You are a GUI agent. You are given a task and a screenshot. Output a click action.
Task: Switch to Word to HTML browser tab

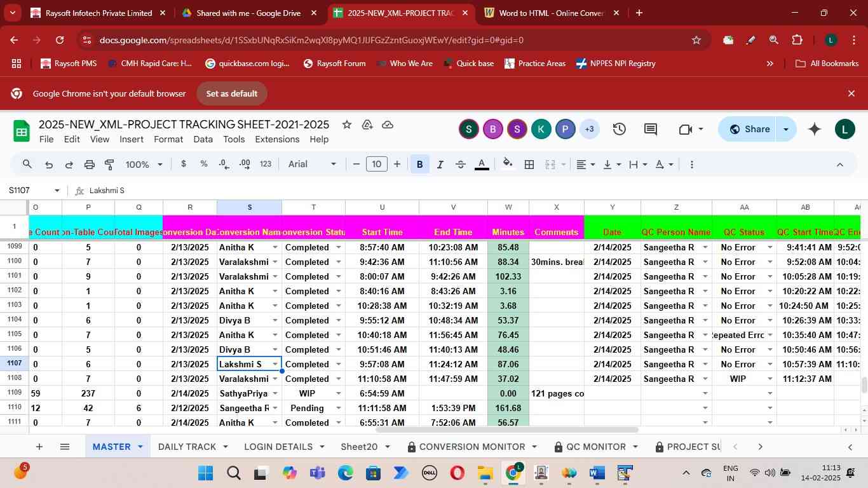pos(551,13)
